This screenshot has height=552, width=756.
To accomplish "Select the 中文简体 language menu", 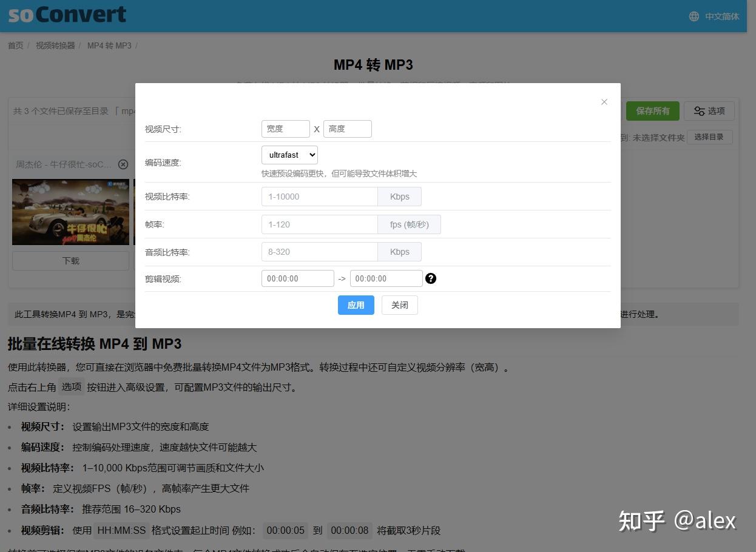I will [x=721, y=16].
